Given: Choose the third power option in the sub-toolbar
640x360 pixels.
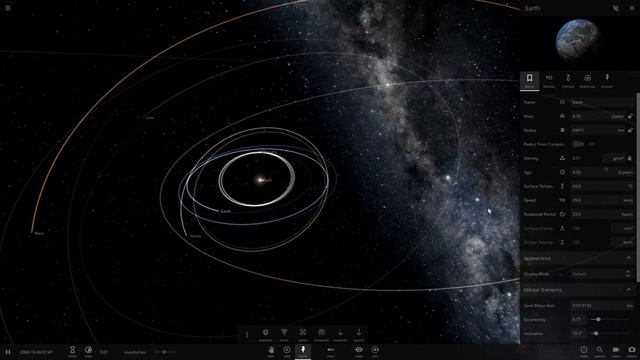Looking at the screenshot, I should (303, 335).
